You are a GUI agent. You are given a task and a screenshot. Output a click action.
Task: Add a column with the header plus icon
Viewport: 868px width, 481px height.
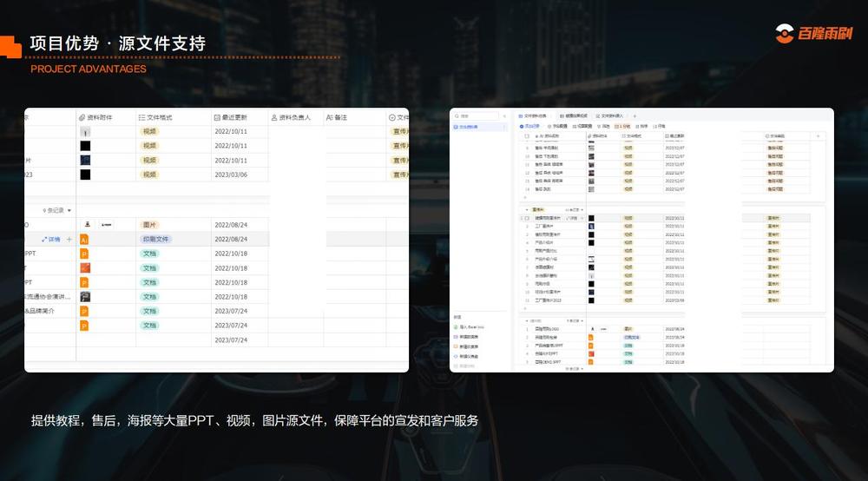(x=819, y=135)
